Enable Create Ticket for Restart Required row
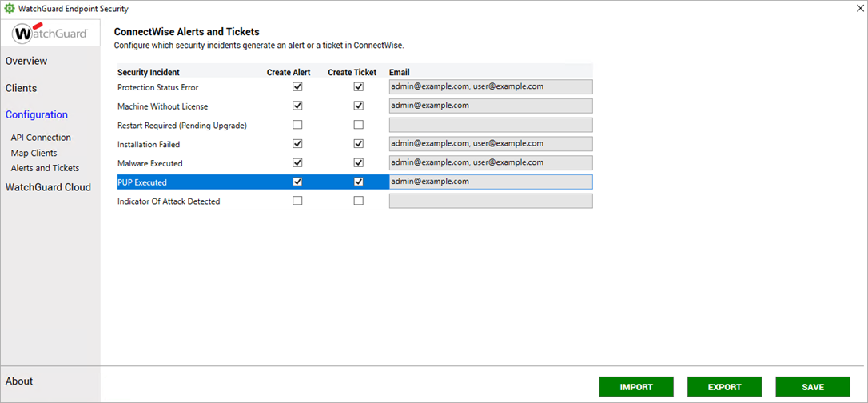The image size is (868, 403). coord(359,125)
